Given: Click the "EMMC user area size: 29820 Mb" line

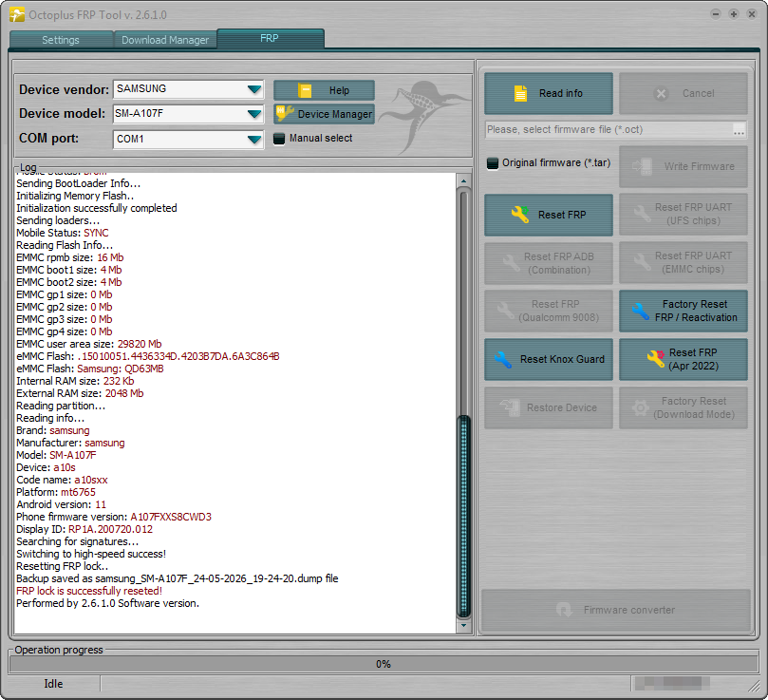Looking at the screenshot, I should pyautogui.click(x=88, y=344).
